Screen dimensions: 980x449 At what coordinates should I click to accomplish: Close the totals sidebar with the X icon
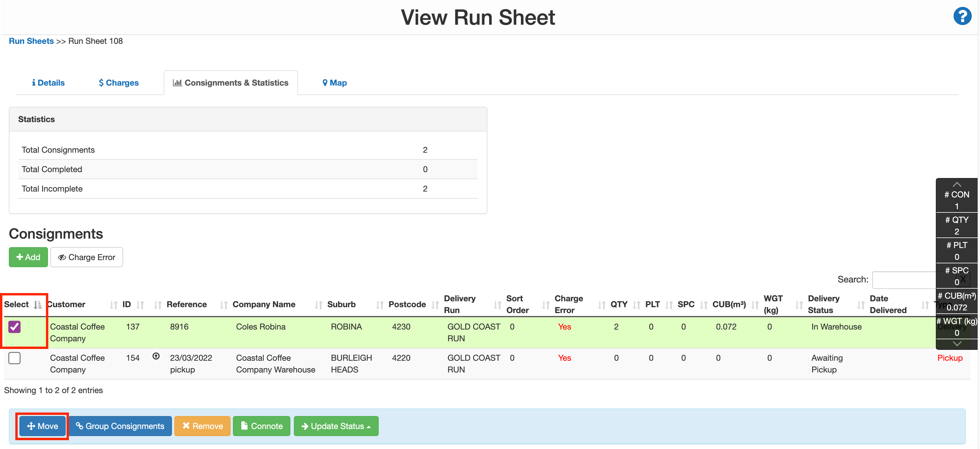[963, 280]
